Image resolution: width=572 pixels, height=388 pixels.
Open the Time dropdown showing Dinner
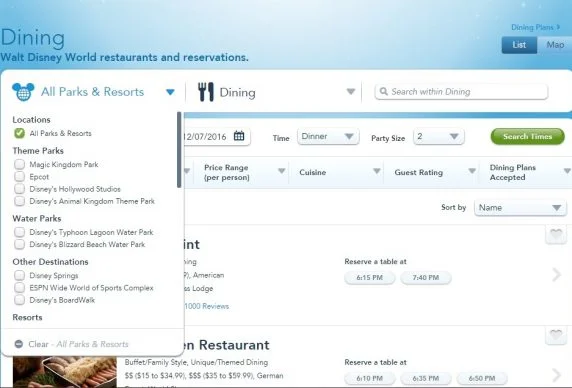tap(328, 136)
